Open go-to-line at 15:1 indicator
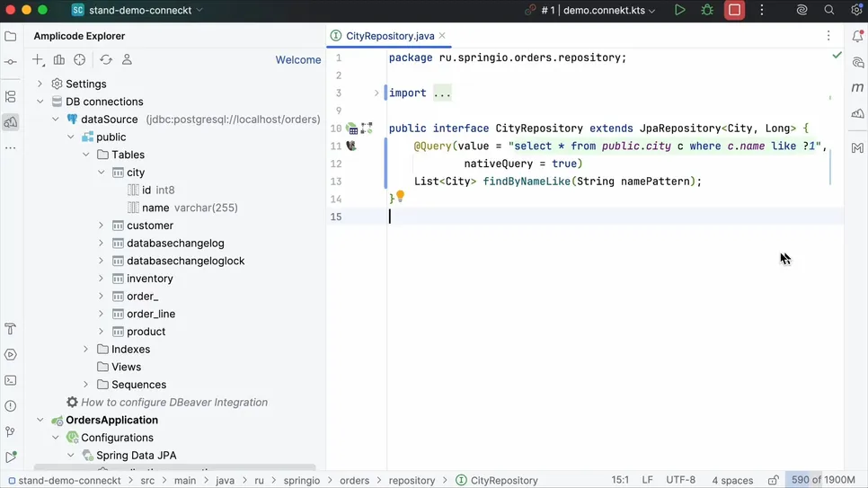The width and height of the screenshot is (868, 488). click(620, 480)
